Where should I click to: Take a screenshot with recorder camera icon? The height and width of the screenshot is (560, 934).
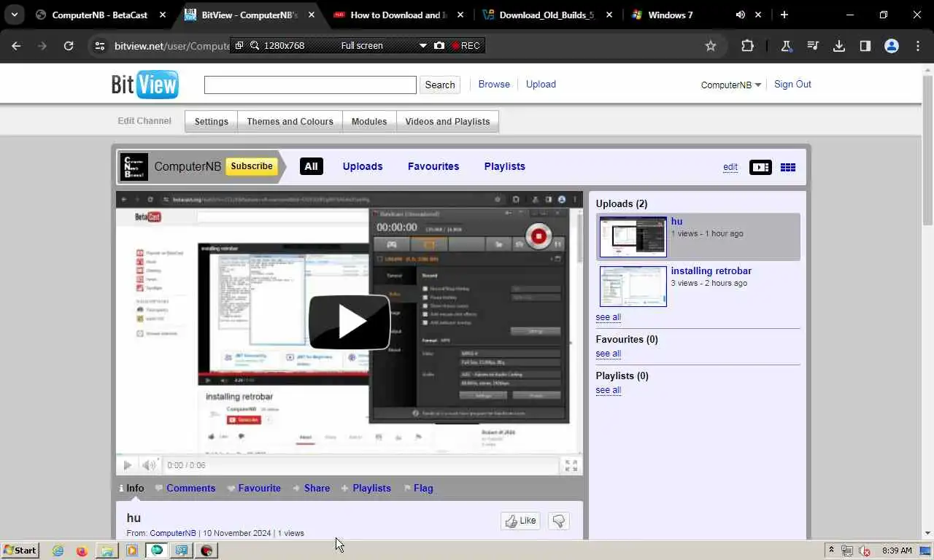click(439, 45)
